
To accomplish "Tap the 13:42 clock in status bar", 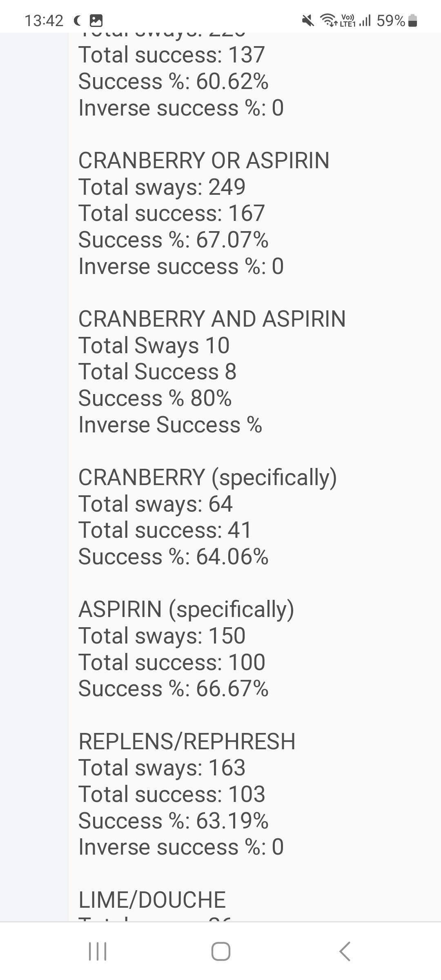I will pos(44,20).
